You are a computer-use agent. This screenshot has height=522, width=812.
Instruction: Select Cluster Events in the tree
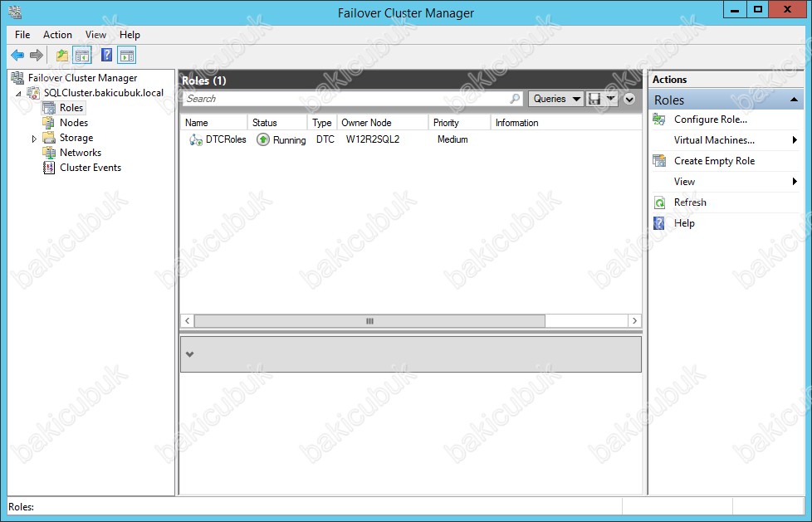90,168
